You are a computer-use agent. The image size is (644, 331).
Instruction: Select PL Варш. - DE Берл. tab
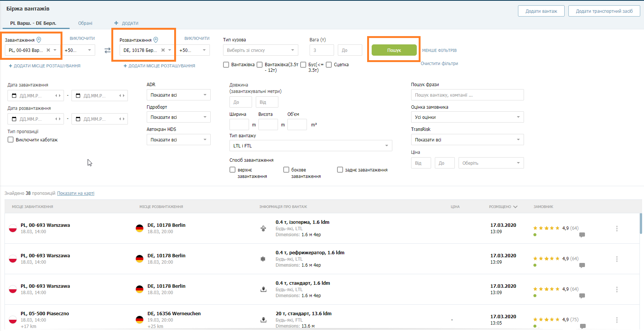[x=33, y=23]
